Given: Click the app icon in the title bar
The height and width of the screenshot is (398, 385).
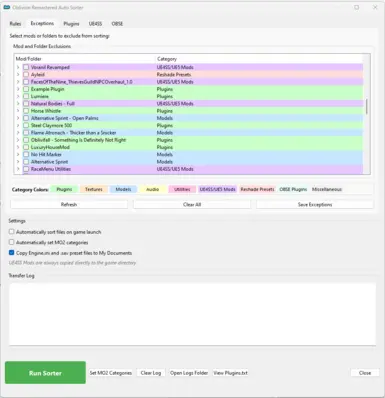Looking at the screenshot, I should [7, 7].
